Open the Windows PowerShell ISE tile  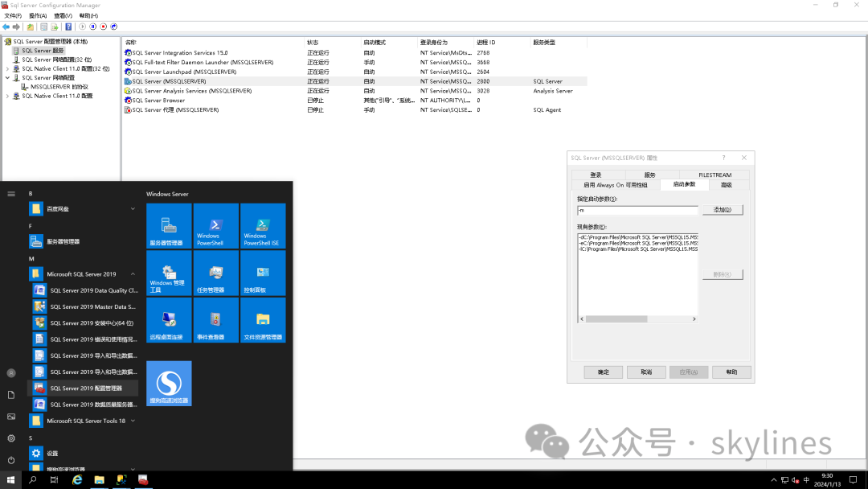pyautogui.click(x=263, y=226)
